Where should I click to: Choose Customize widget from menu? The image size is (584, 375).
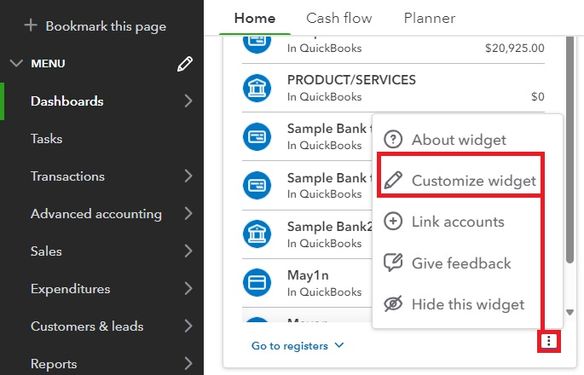(x=474, y=181)
